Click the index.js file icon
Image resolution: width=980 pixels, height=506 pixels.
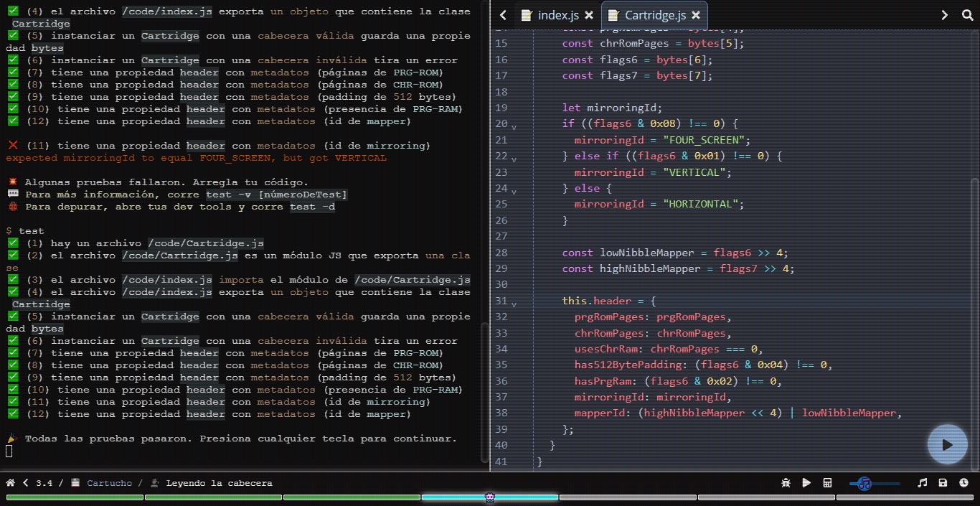[x=527, y=15]
